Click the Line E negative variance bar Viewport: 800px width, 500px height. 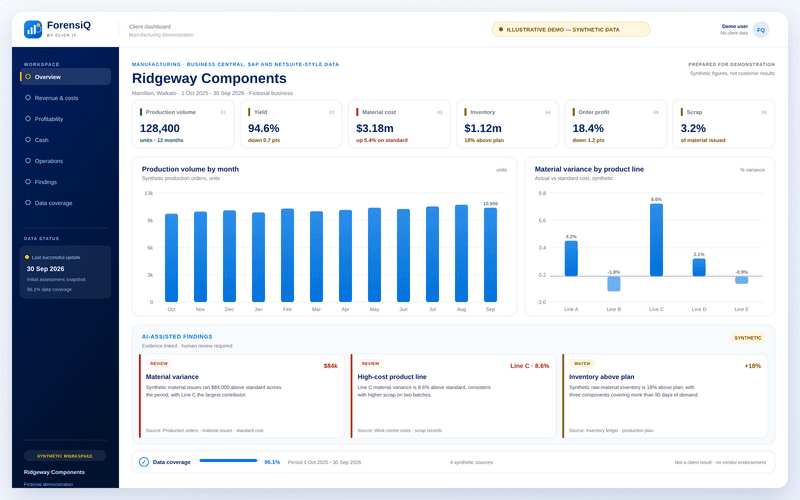point(741,280)
